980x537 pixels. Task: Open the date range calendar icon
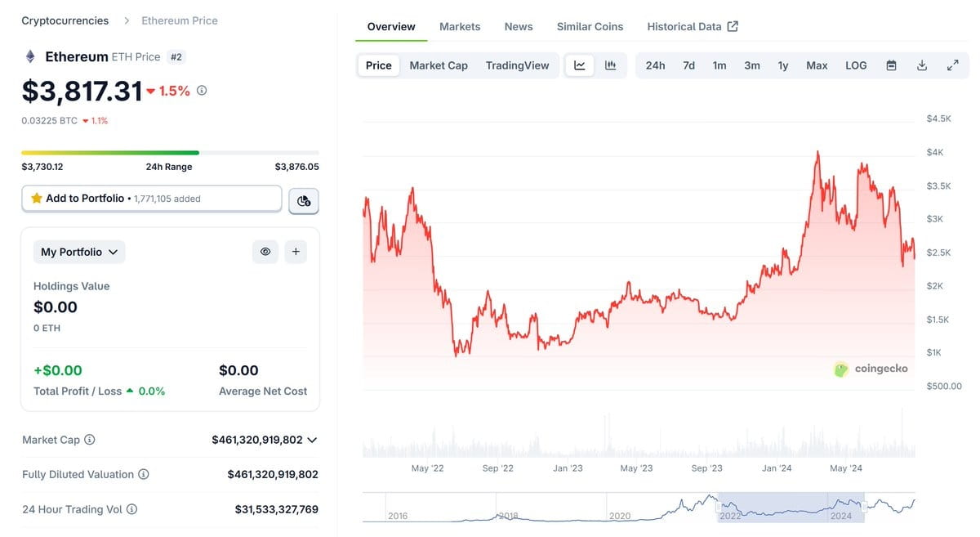(x=891, y=65)
